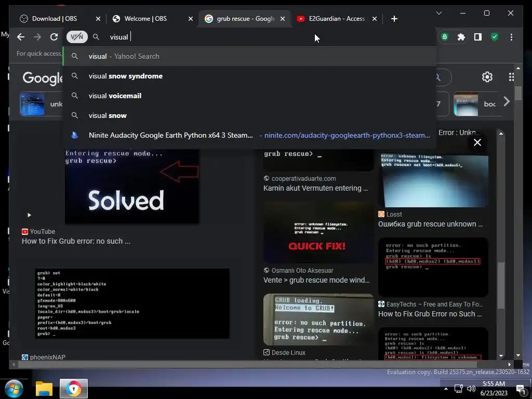Image resolution: width=532 pixels, height=399 pixels.
Task: Open a new browser tab
Action: point(394,19)
